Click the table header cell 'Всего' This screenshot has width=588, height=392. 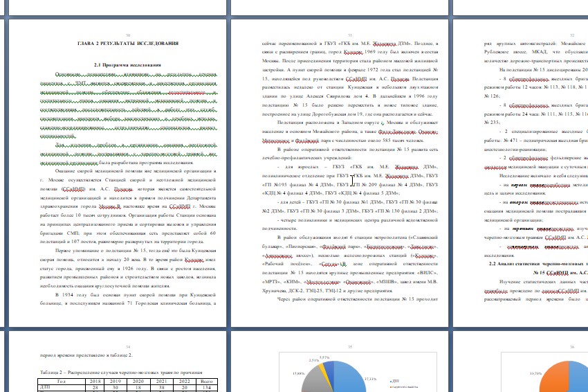point(207,381)
